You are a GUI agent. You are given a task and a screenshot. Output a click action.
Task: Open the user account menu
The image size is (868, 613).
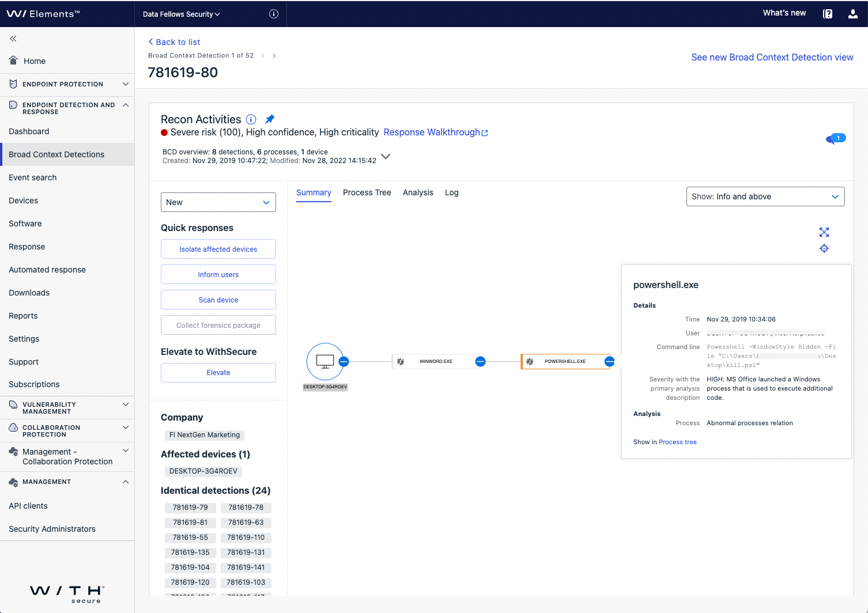click(x=852, y=13)
